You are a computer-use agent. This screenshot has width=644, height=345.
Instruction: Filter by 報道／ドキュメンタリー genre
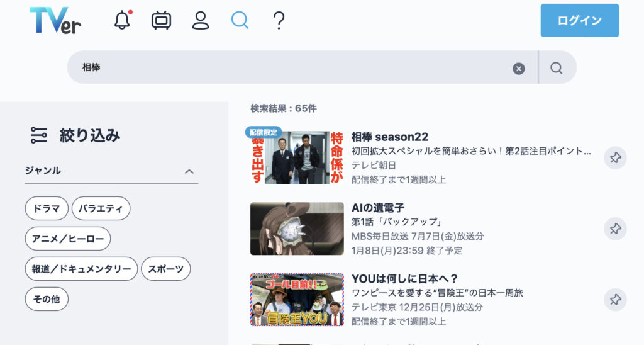(81, 269)
